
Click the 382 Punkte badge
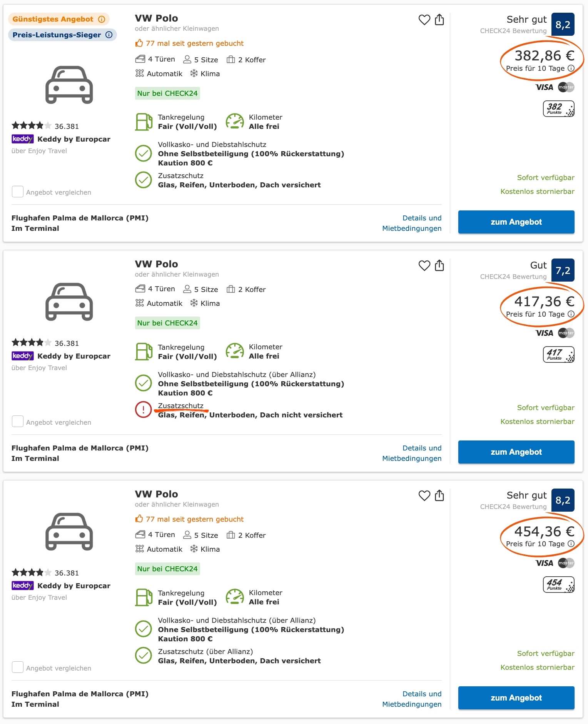(x=558, y=108)
